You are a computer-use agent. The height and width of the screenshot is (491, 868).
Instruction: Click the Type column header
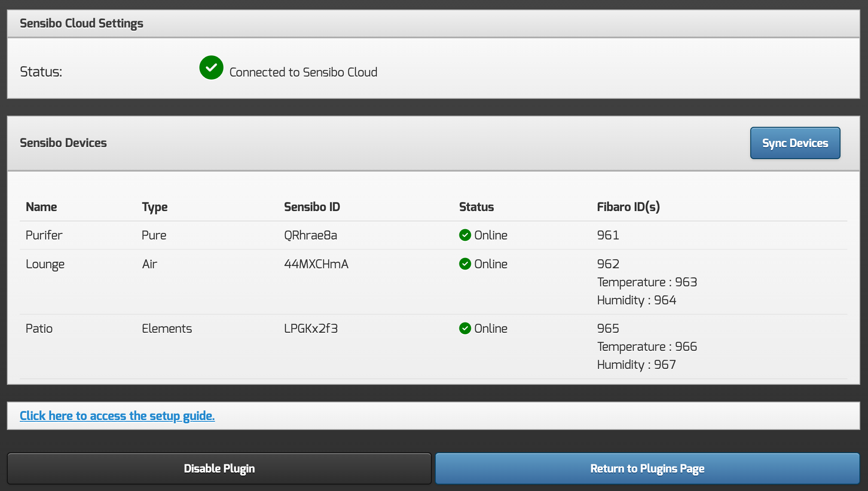pos(155,207)
